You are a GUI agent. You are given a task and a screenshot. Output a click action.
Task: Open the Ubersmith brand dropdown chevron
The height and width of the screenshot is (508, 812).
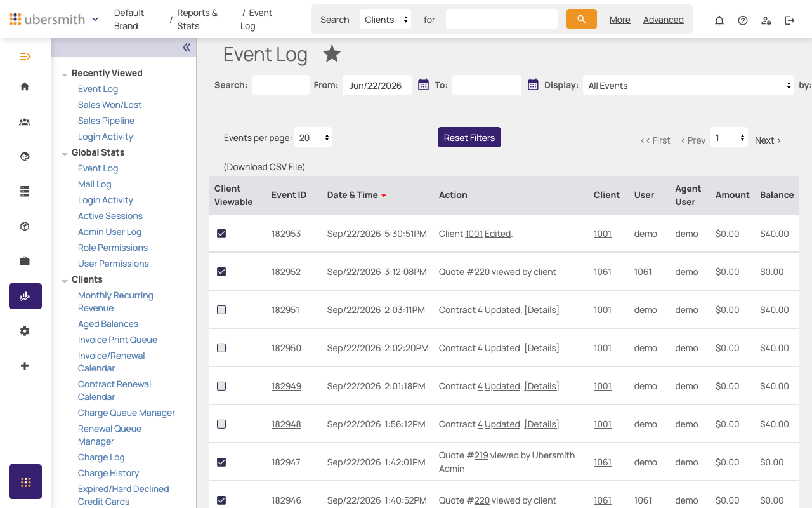pyautogui.click(x=95, y=19)
